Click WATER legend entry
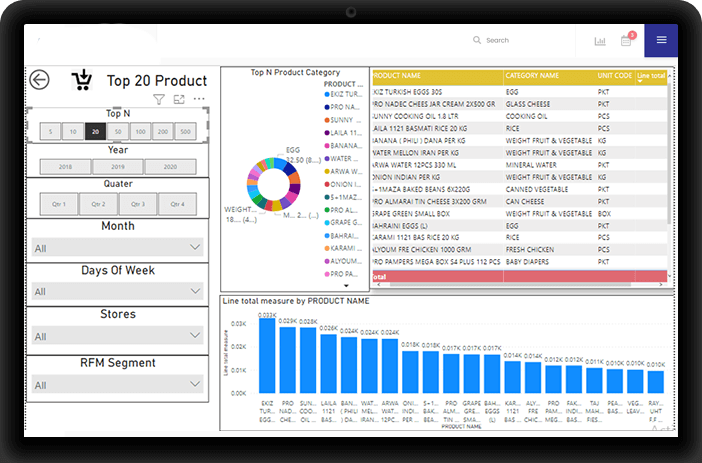This screenshot has height=463, width=702. pos(341,159)
